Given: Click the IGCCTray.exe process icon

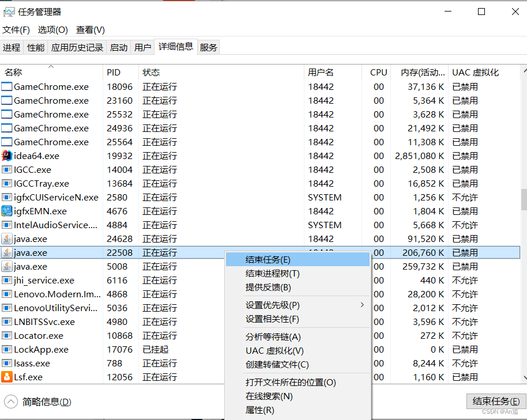Looking at the screenshot, I should pos(7,183).
